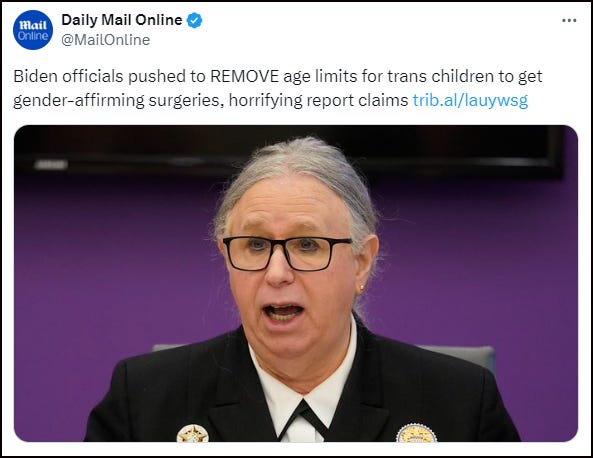Screen dimensions: 593x458
Task: Click the capitalized word REMOVE in the tweet
Action: (244, 76)
